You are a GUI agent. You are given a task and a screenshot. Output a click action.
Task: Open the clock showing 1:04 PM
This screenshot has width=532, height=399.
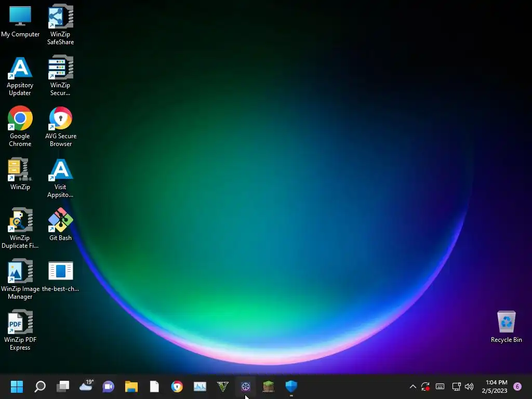(x=495, y=387)
